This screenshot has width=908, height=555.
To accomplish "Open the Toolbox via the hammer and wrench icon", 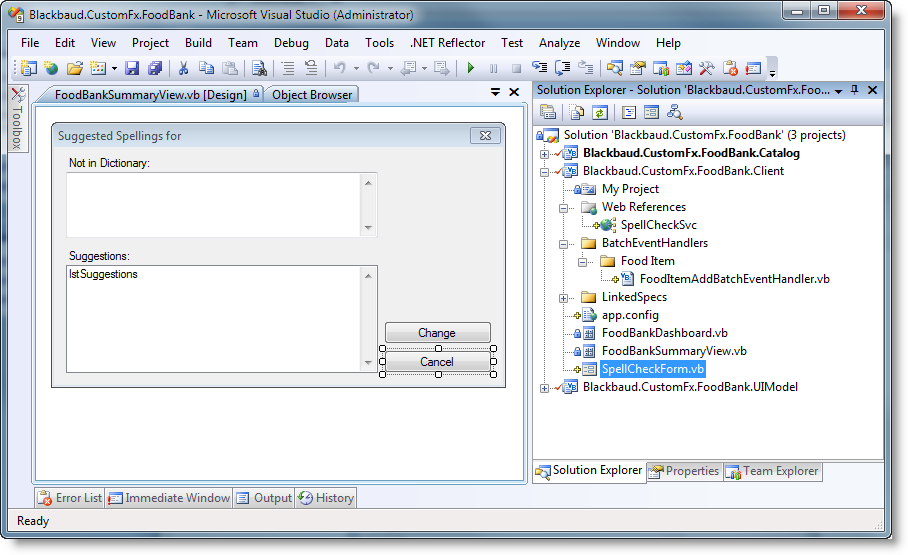I will point(706,68).
